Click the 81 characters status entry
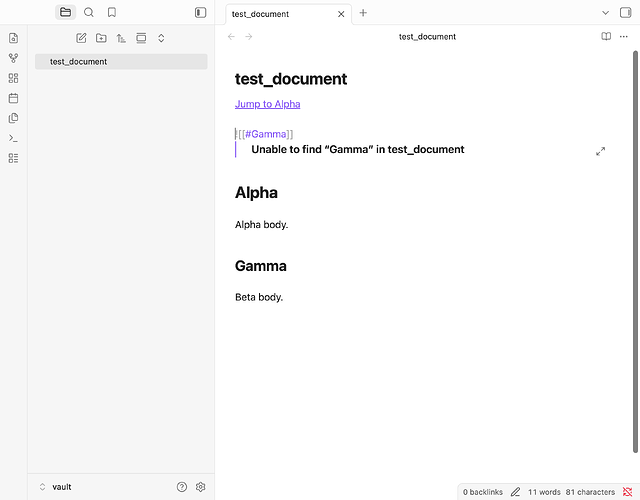This screenshot has width=640, height=500. pos(590,492)
